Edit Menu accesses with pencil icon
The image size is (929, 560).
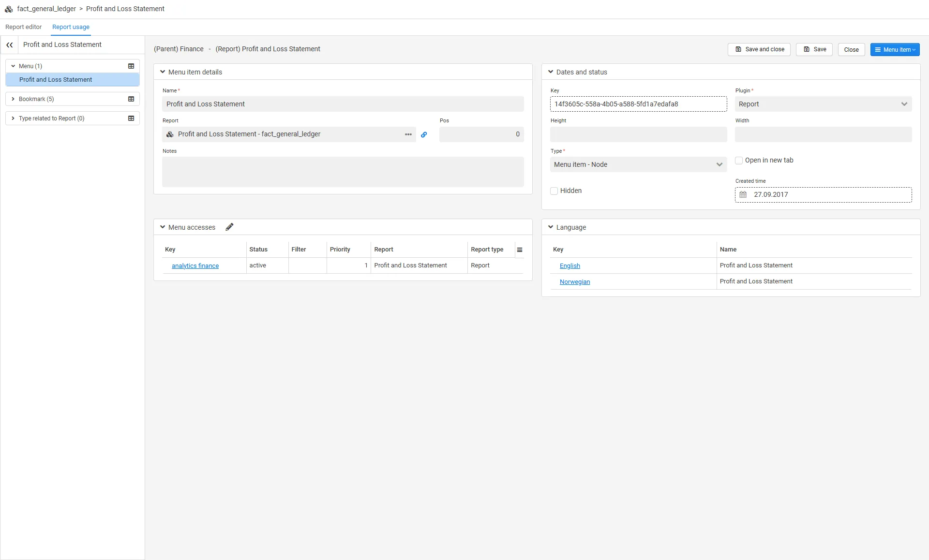point(229,227)
